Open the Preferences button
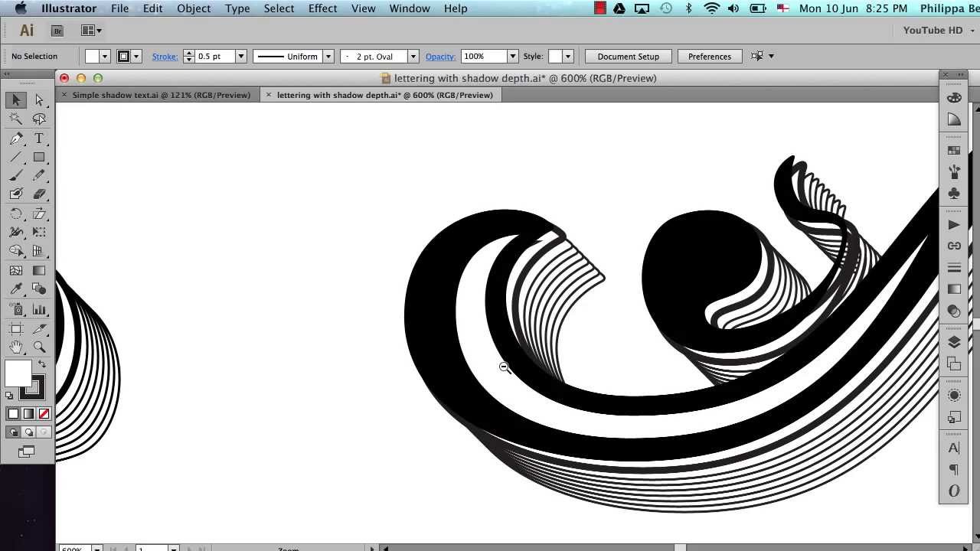 pyautogui.click(x=710, y=57)
